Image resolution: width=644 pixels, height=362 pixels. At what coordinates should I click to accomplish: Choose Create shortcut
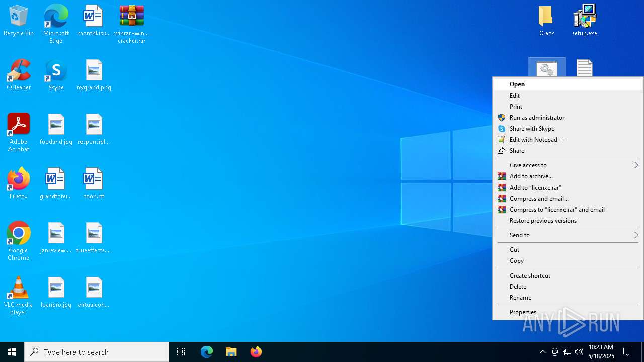click(x=568, y=276)
